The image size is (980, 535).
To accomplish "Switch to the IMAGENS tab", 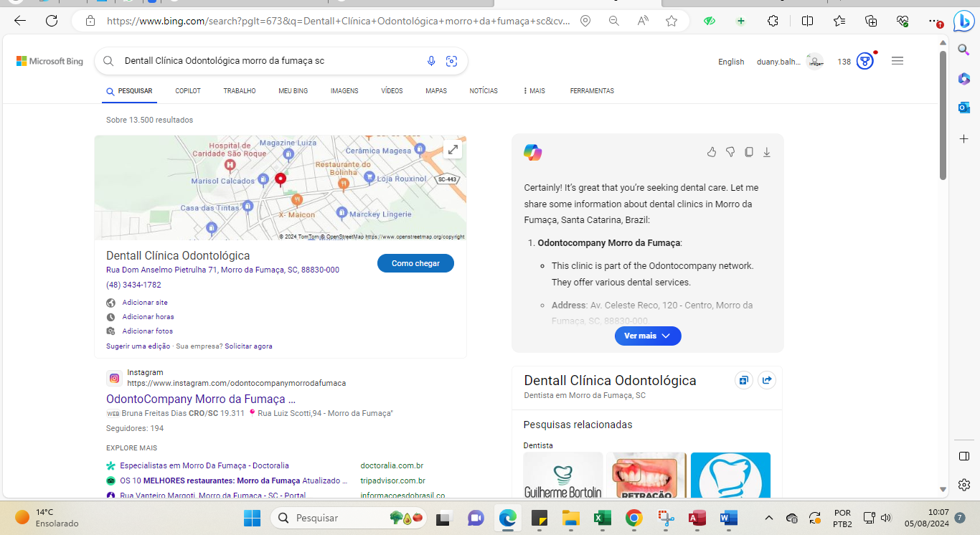I will click(344, 91).
